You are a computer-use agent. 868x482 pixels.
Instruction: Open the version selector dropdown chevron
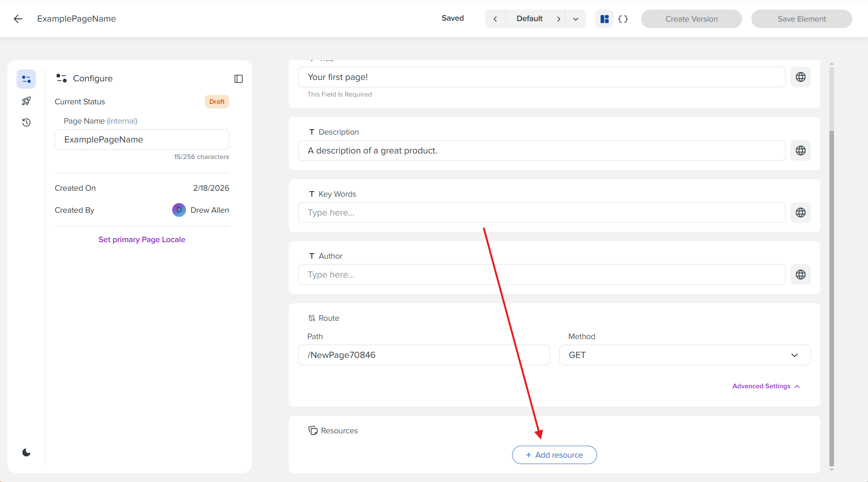[575, 19]
